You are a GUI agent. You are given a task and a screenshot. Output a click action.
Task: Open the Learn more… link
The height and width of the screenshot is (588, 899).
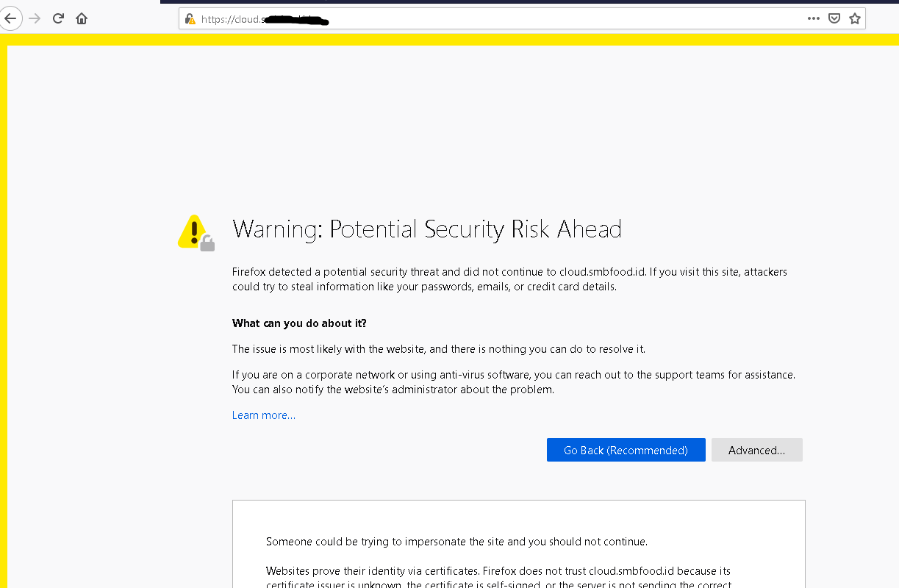click(264, 415)
